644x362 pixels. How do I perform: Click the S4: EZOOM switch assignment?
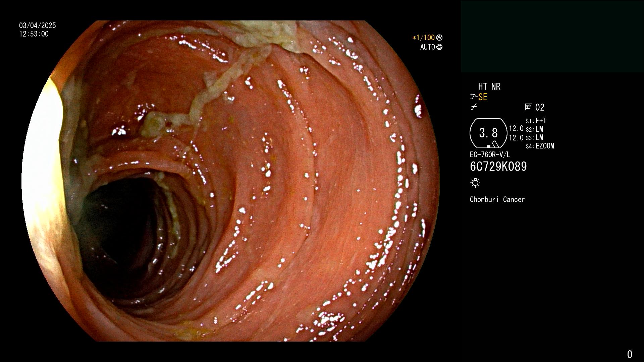point(540,146)
